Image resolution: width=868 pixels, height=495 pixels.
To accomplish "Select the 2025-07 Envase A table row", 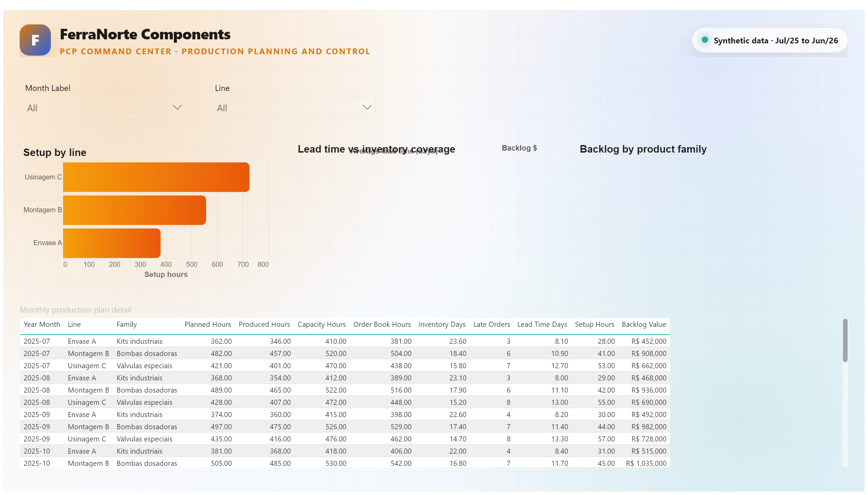I will point(345,341).
